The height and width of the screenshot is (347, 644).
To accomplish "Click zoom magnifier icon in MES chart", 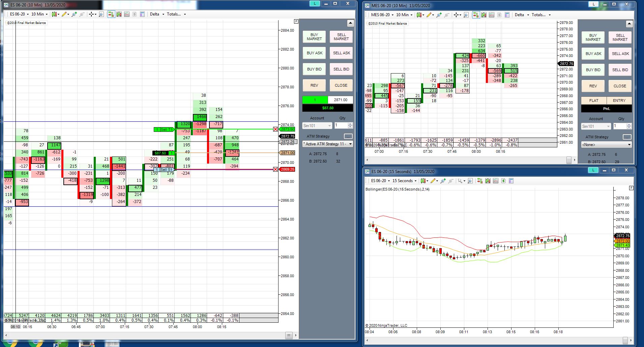I will (466, 15).
